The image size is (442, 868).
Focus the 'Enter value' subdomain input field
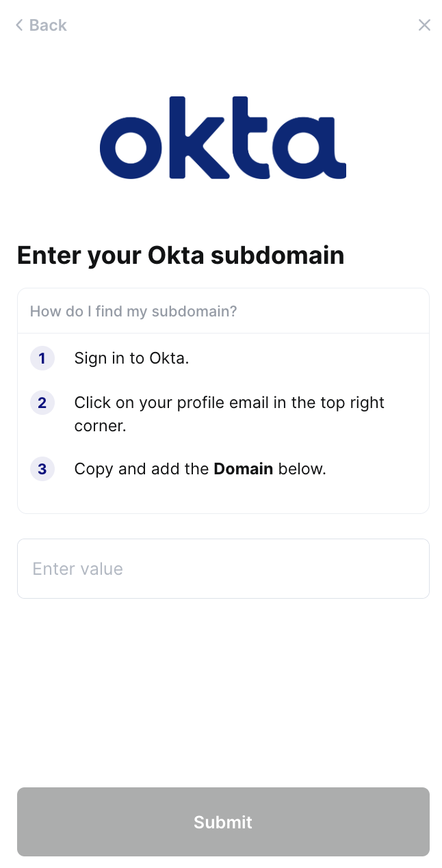click(x=223, y=569)
